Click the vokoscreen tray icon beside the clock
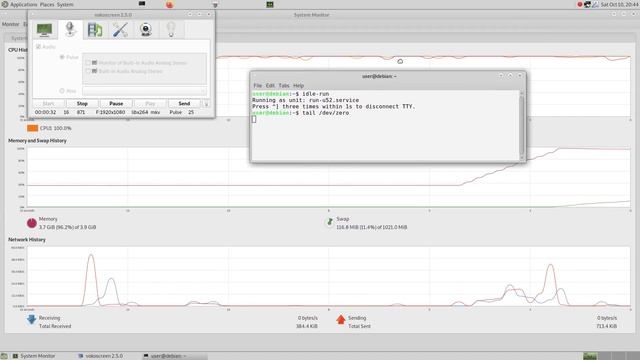Viewport: 640px width, 360px height. click(x=587, y=4)
